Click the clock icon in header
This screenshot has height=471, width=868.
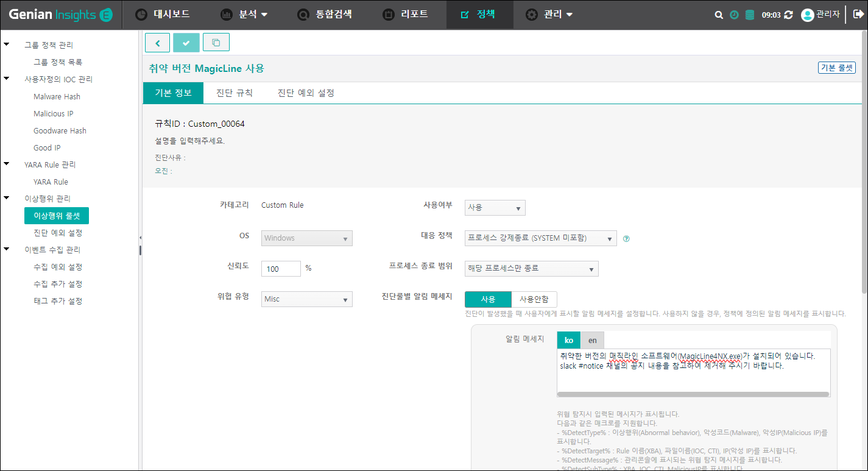[734, 15]
